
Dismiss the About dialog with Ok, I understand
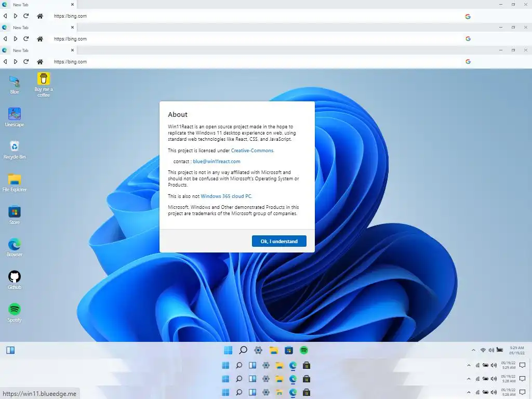tap(279, 241)
